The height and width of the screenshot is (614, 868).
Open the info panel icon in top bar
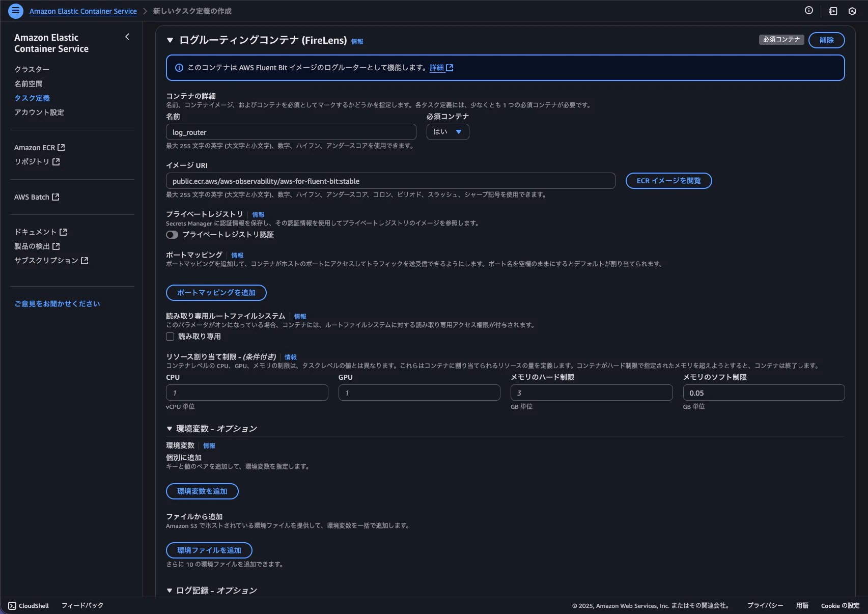[x=809, y=11]
